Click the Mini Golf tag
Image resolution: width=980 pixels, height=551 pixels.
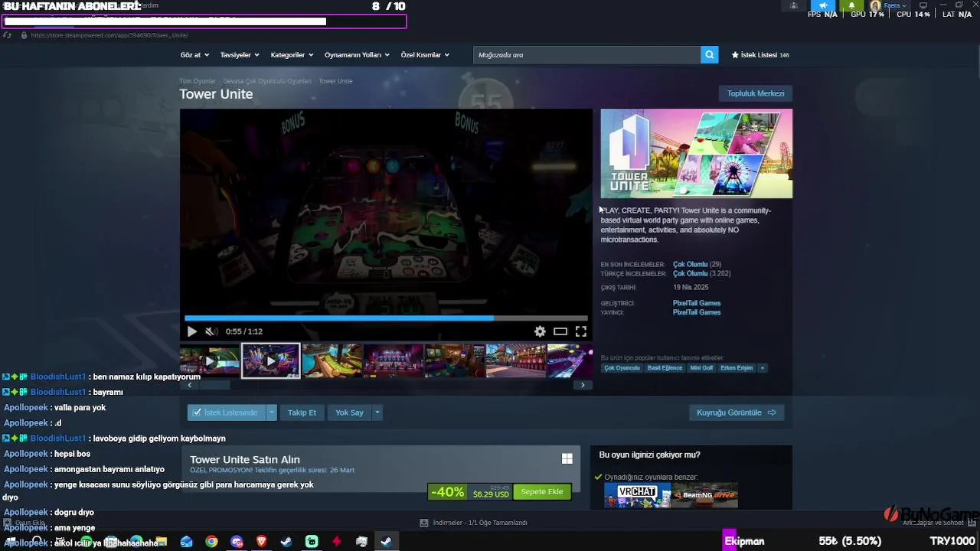pos(701,368)
